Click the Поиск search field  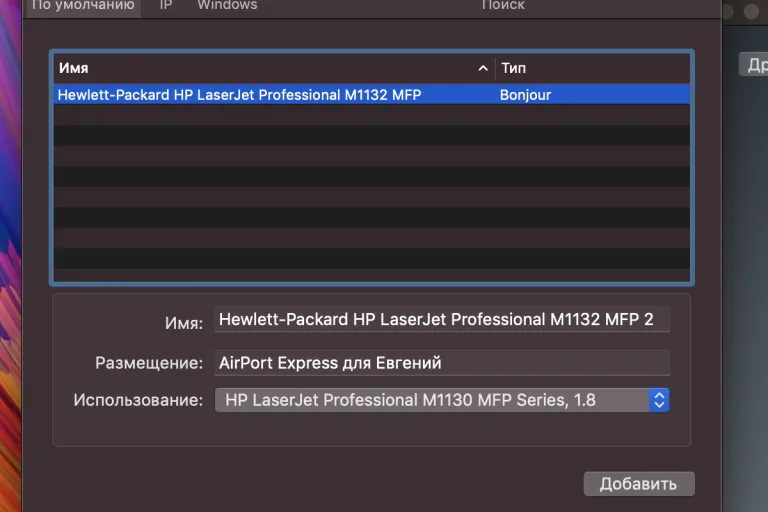pos(503,6)
